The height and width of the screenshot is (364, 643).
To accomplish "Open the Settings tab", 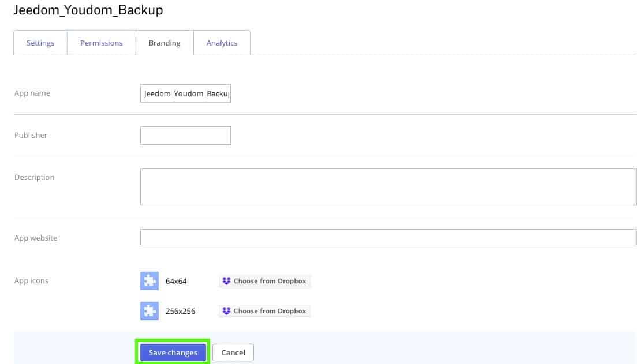I will point(40,43).
